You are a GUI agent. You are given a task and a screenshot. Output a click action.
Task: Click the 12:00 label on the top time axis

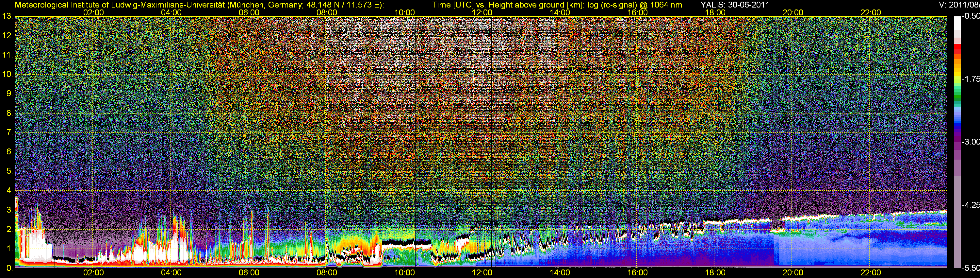482,12
